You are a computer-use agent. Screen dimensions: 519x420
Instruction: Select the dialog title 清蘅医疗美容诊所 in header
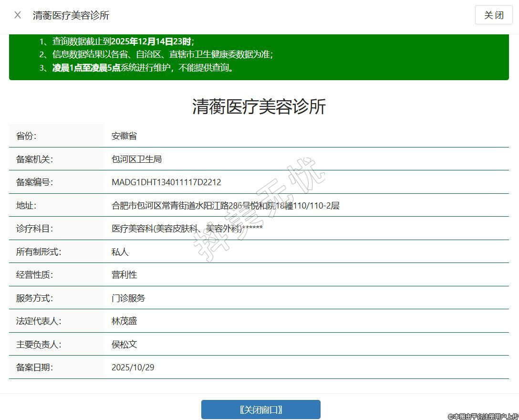[71, 15]
